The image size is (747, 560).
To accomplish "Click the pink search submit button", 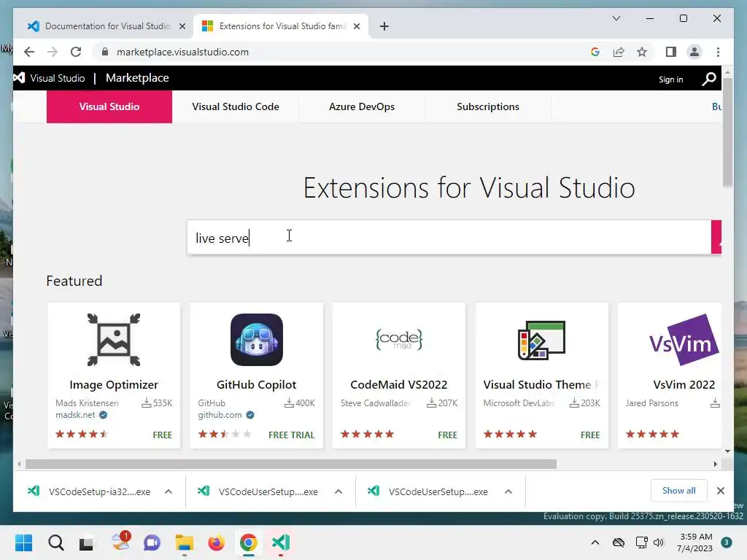I will 716,237.
